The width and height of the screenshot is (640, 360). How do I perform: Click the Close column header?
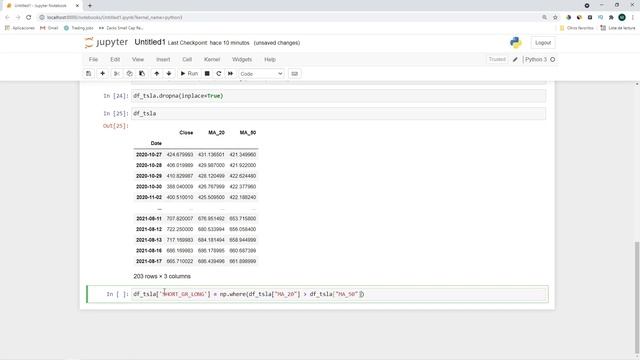[186, 133]
